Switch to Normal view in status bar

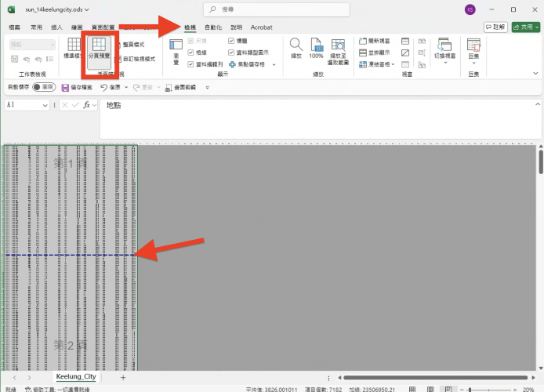click(x=412, y=389)
